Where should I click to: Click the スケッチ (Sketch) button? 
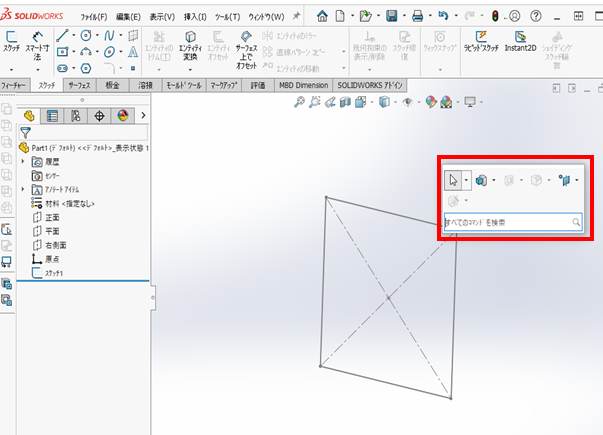[11, 42]
